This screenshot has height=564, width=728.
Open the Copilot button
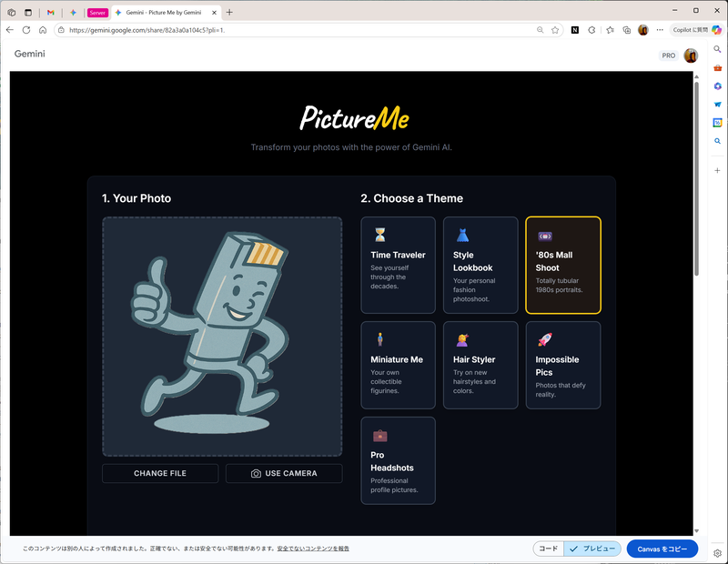pos(696,30)
